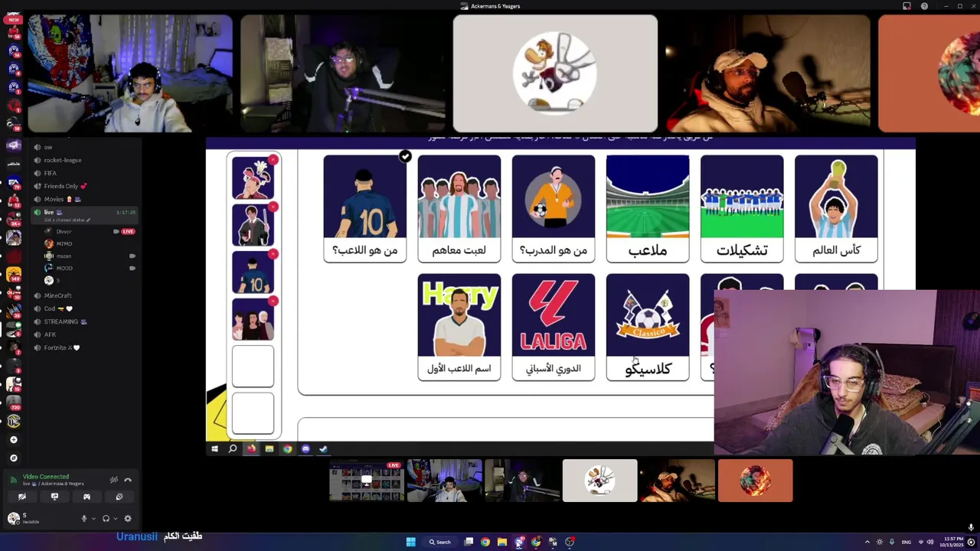Open the Windows Start menu
980x551 pixels.
[410, 542]
